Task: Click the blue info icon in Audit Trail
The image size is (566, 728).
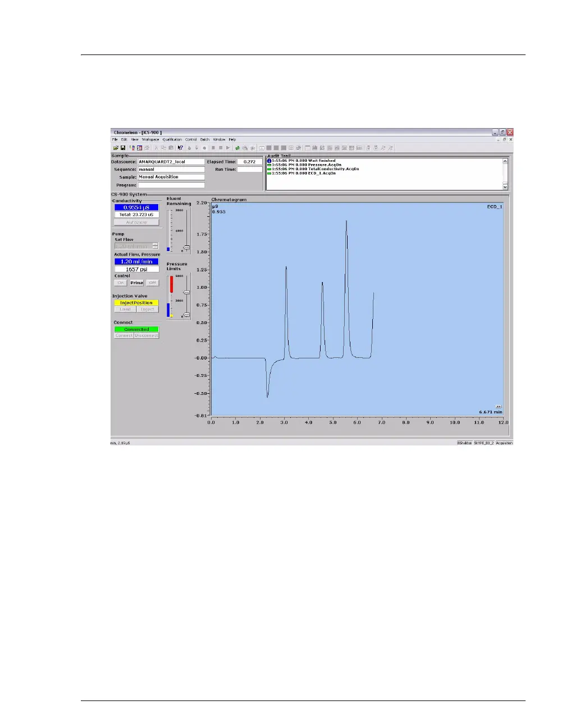Action: pyautogui.click(x=270, y=161)
